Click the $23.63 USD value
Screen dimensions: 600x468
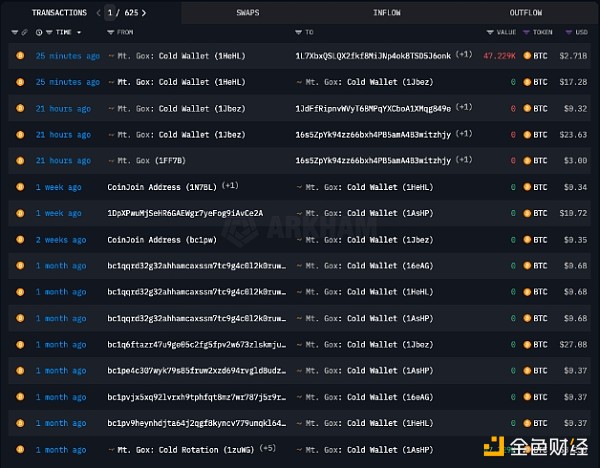click(573, 135)
